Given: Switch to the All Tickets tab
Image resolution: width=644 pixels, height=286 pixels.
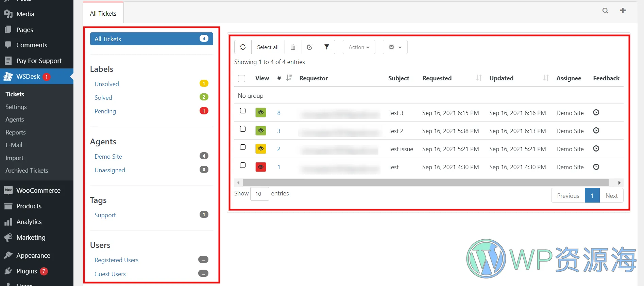Looking at the screenshot, I should [103, 14].
